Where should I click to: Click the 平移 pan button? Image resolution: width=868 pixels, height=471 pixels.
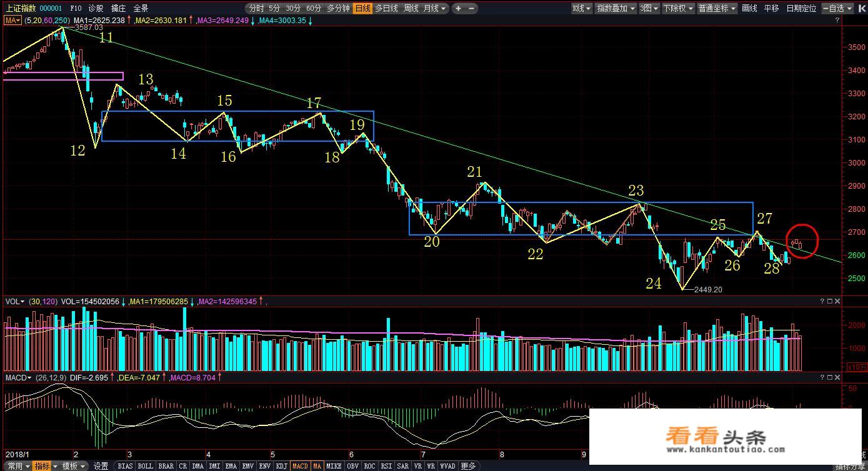772,9
